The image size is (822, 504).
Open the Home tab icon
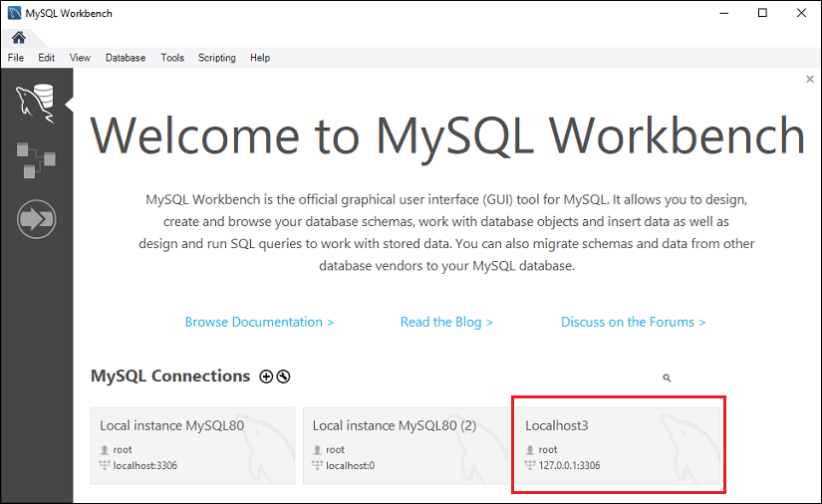(19, 38)
